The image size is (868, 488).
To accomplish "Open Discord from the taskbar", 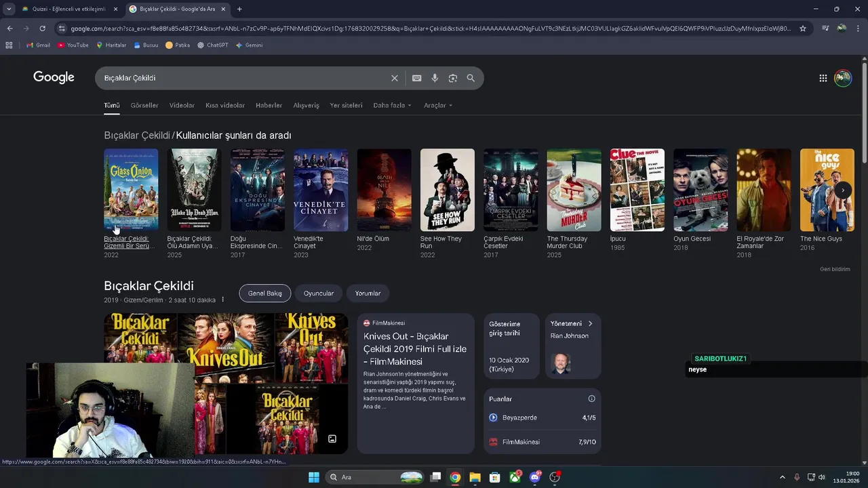I will 535,477.
